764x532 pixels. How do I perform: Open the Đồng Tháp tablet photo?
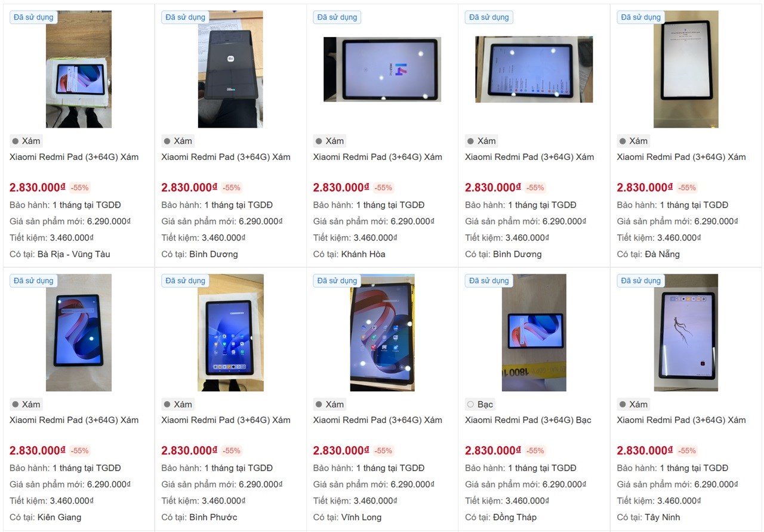534,333
